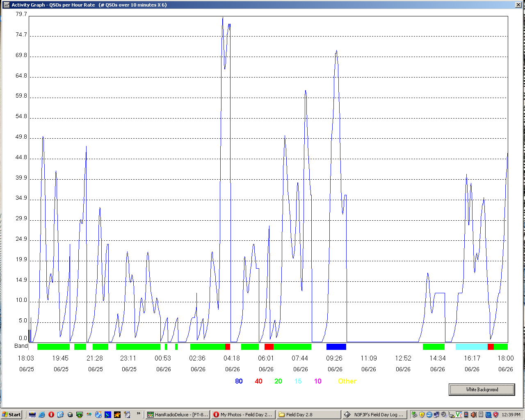
Task: Click the 12:39 PM system clock
Action: click(x=511, y=415)
